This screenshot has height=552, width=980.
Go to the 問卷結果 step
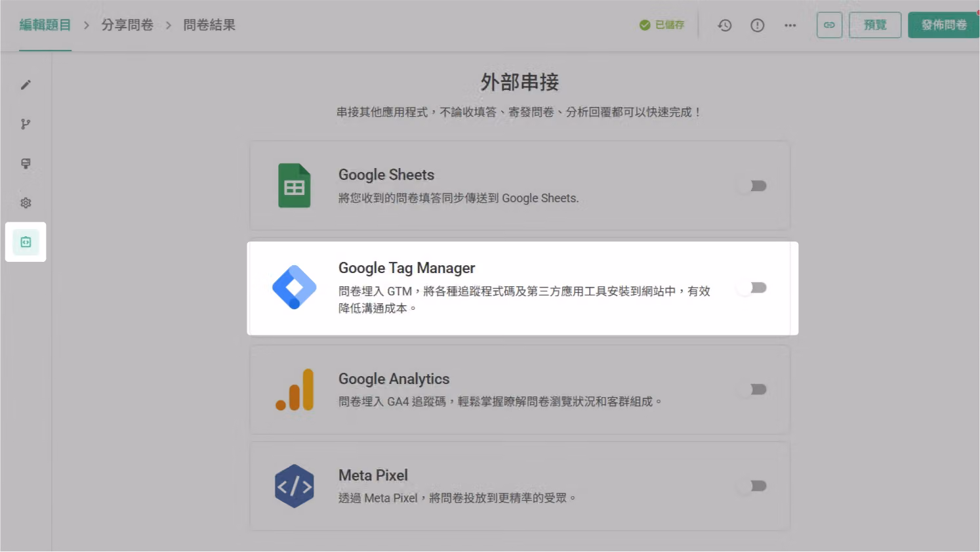(x=209, y=25)
